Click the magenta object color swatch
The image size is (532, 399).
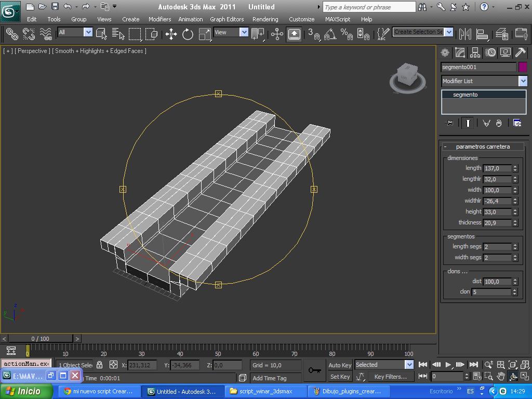[523, 67]
